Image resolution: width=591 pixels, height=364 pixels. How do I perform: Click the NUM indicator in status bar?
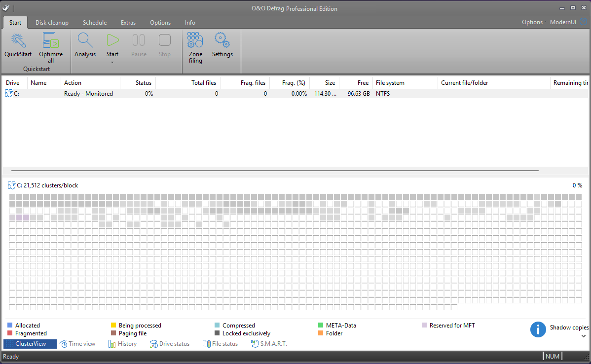pos(553,357)
